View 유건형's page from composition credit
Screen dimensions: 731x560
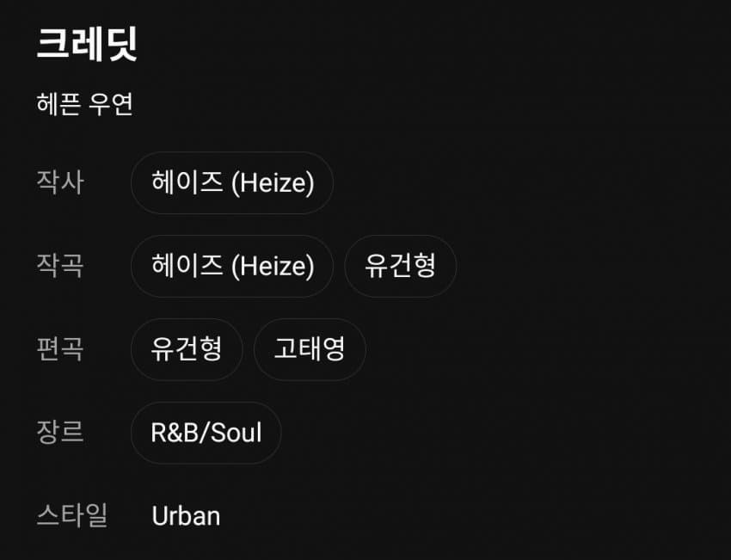pos(400,266)
